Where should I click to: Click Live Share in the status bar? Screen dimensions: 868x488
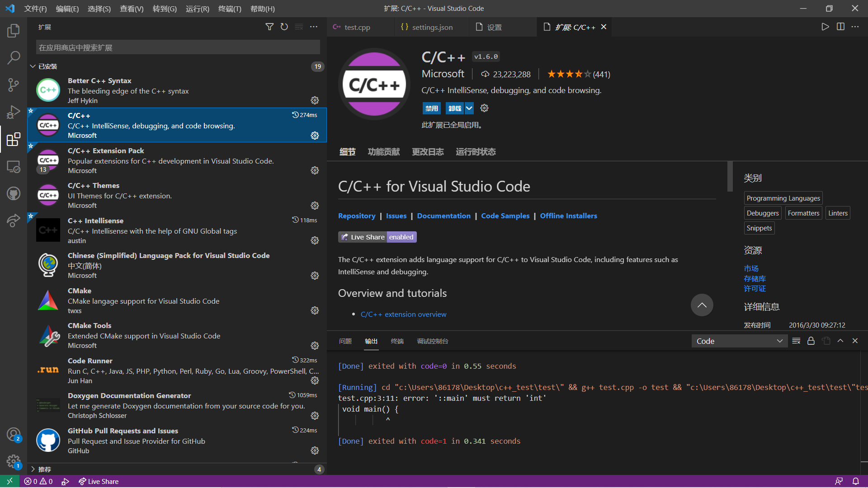click(99, 482)
